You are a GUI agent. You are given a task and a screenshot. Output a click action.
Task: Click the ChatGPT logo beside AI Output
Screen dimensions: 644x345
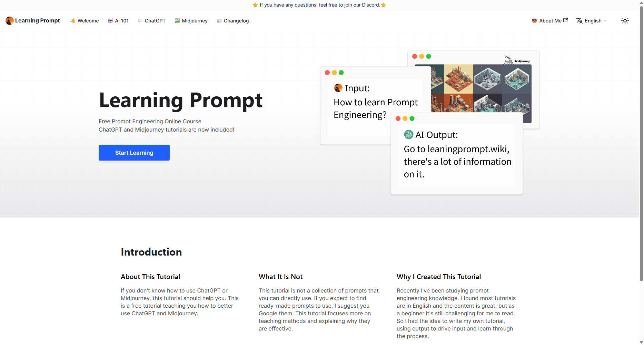point(409,134)
